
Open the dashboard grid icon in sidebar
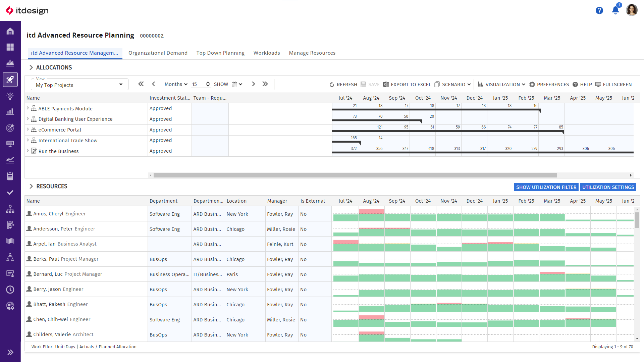[x=10, y=47]
